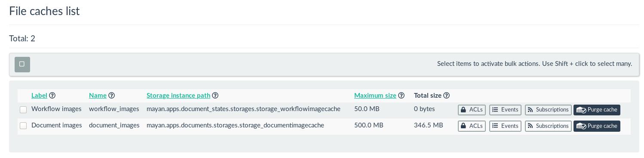Click help icon next to Storage instance path
The height and width of the screenshot is (158, 644).
(215, 96)
